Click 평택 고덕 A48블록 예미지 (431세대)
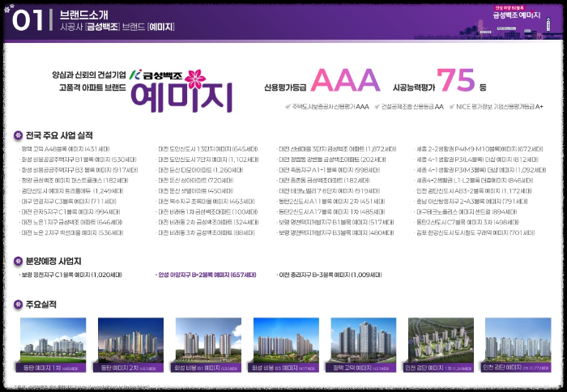567x392 pixels. click(64, 149)
